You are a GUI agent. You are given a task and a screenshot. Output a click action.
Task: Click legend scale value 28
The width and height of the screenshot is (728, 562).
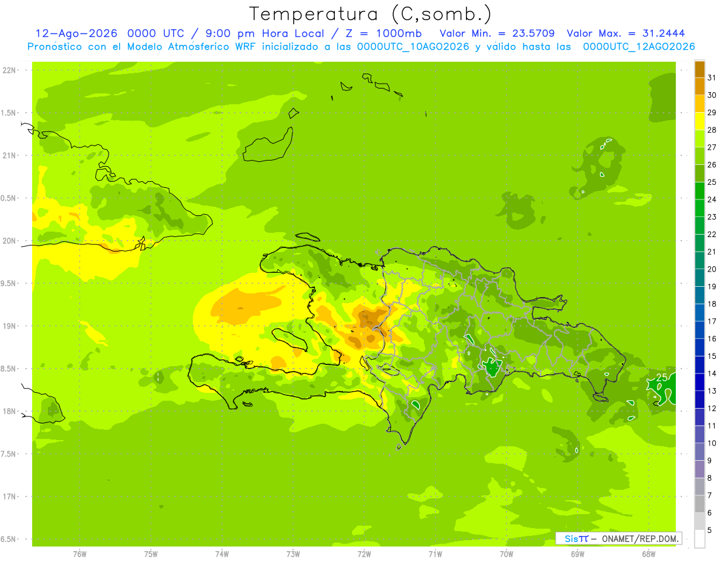(712, 130)
